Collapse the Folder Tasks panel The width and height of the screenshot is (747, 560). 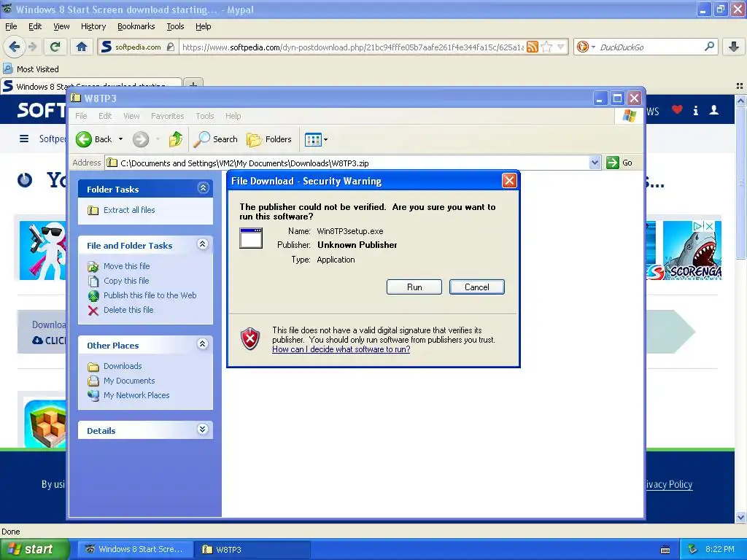click(203, 188)
